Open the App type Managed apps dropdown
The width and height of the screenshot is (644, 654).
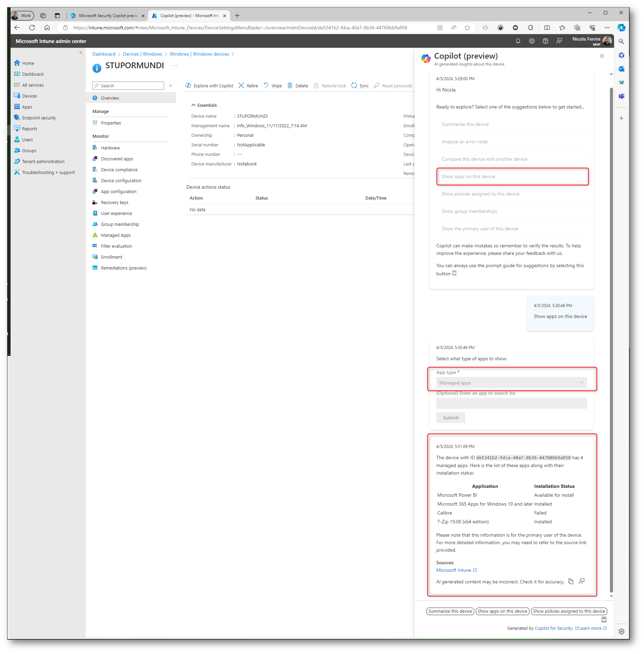(511, 383)
